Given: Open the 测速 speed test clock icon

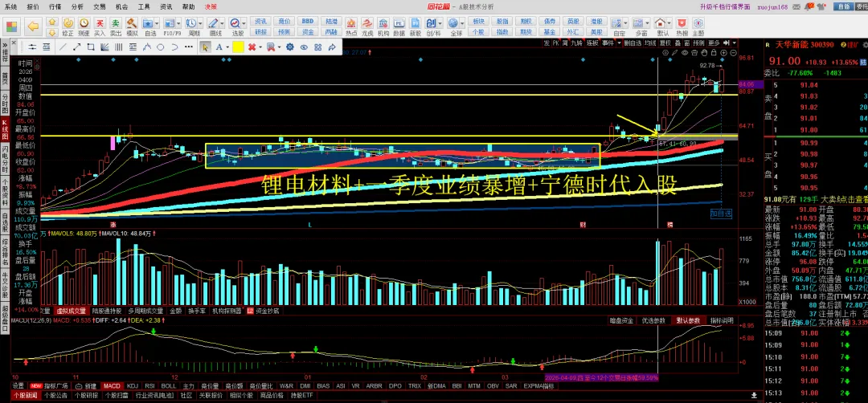Looking at the screenshot, I should (84, 26).
